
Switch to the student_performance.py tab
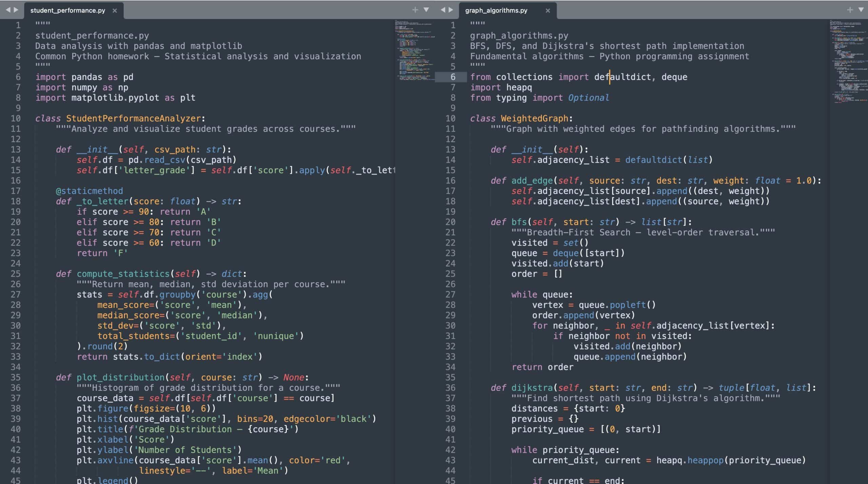coord(67,11)
